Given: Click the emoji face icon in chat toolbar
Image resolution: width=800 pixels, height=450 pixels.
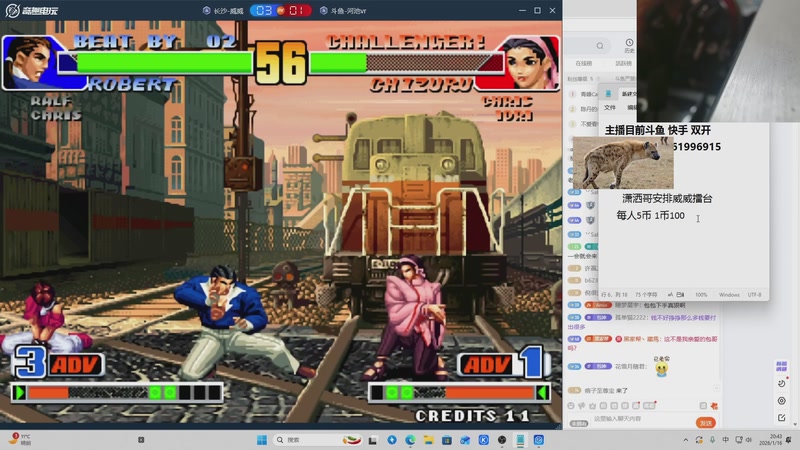Looking at the screenshot, I should [x=571, y=406].
